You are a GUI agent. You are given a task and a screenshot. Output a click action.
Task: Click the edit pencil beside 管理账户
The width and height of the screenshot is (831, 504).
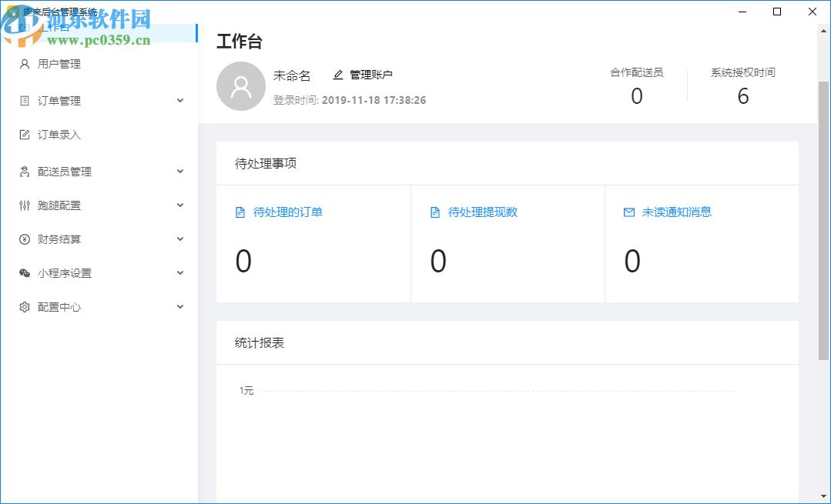337,75
